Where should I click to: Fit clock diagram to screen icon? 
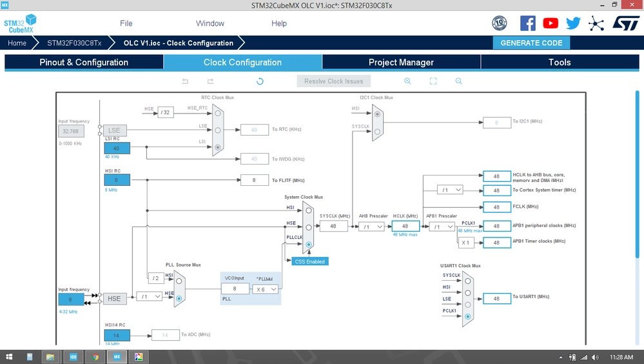(x=433, y=81)
